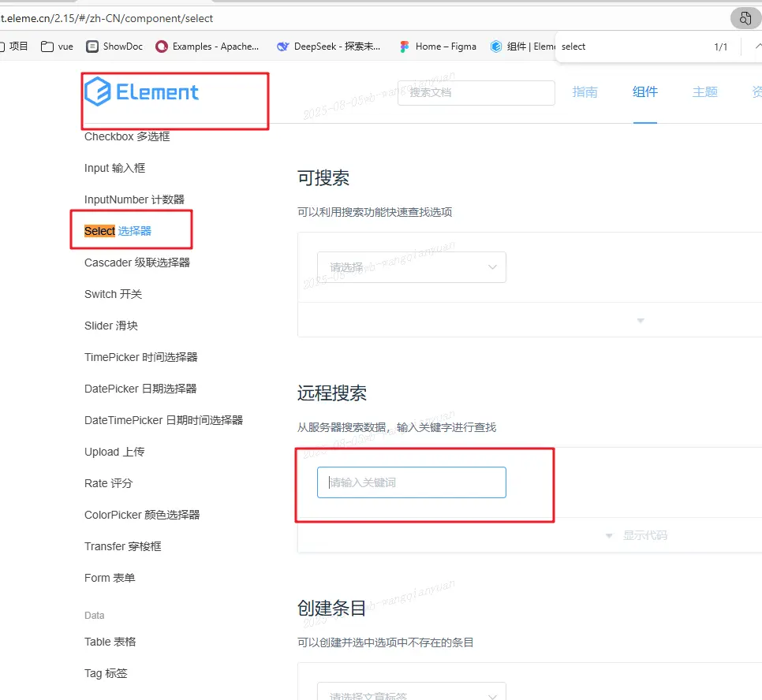This screenshot has height=700, width=762.
Task: Go to InputNumber 计数器 page
Action: (x=134, y=199)
